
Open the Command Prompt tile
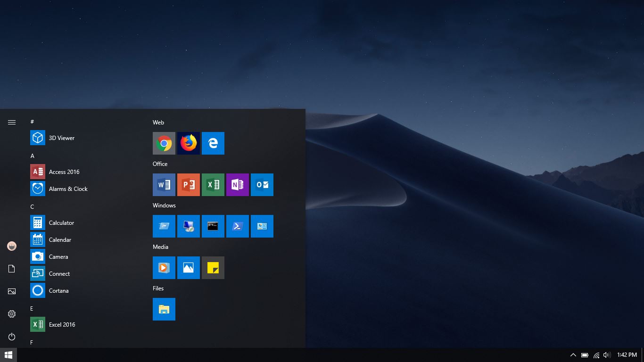click(213, 226)
